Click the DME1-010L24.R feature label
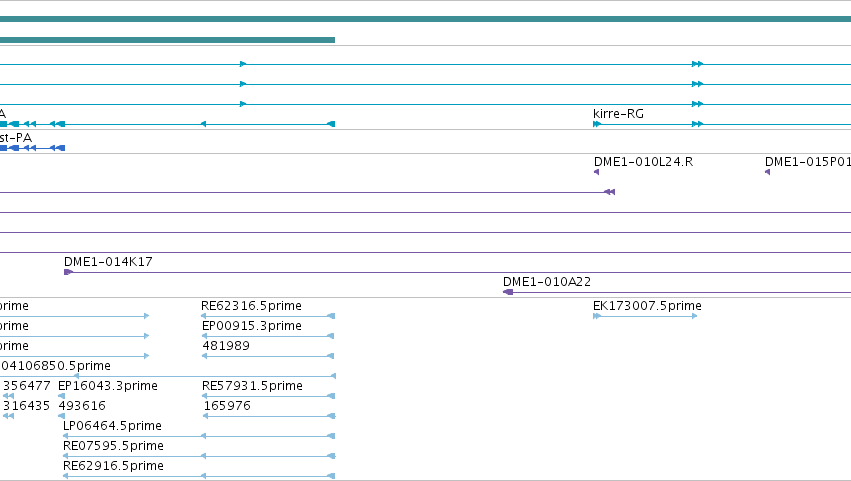The image size is (851, 481). pyautogui.click(x=643, y=162)
